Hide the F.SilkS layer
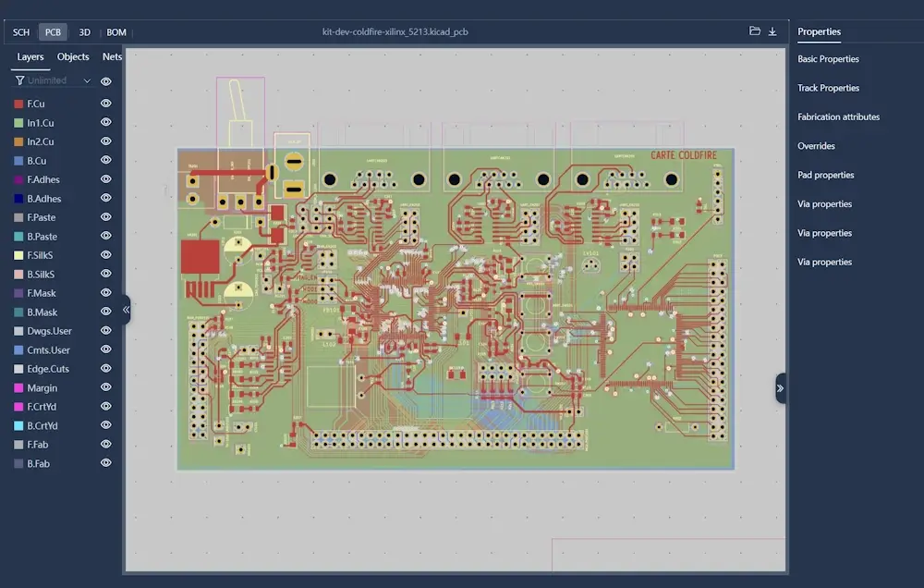Image resolution: width=924 pixels, height=588 pixels. [x=106, y=255]
